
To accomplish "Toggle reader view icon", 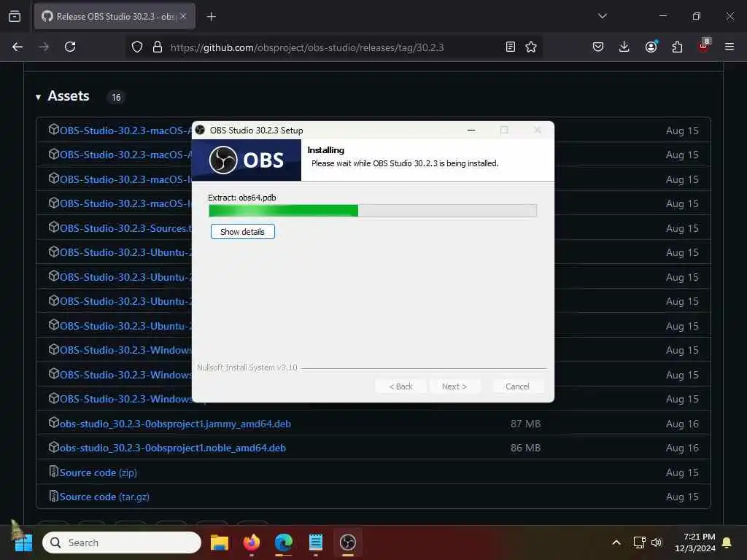I will coord(510,47).
